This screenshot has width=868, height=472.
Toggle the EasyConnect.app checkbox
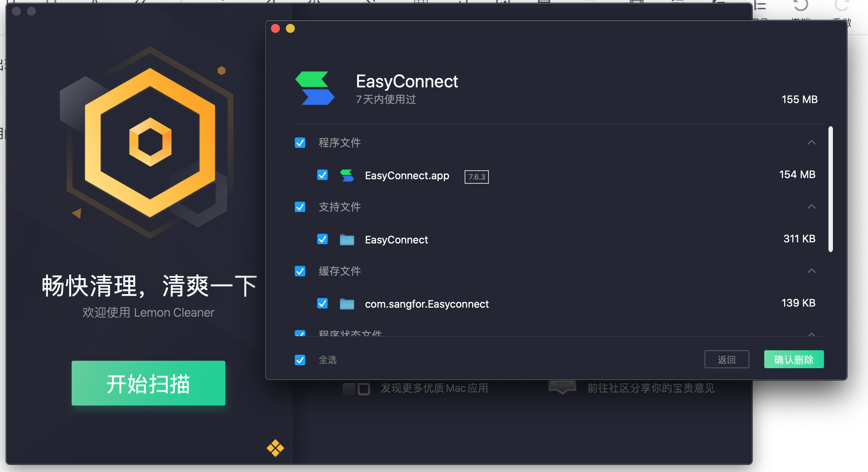click(322, 175)
